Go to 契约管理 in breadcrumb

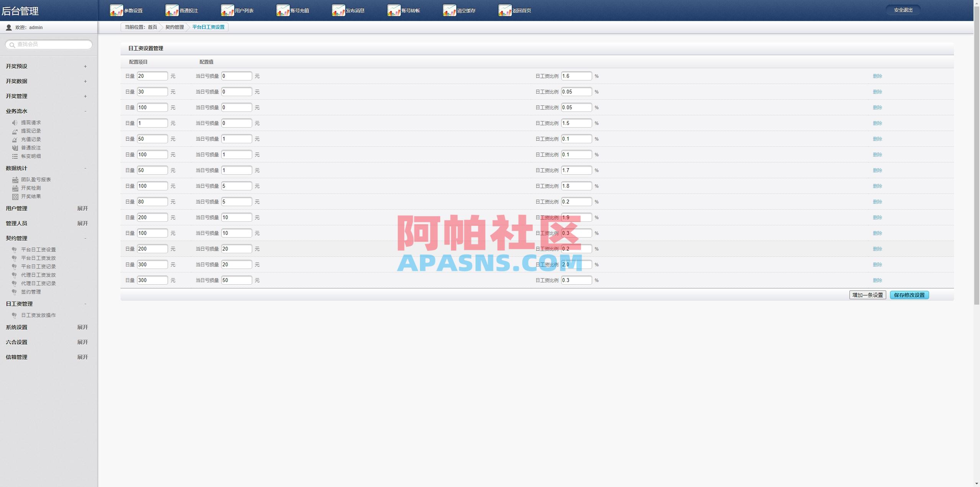coord(175,27)
